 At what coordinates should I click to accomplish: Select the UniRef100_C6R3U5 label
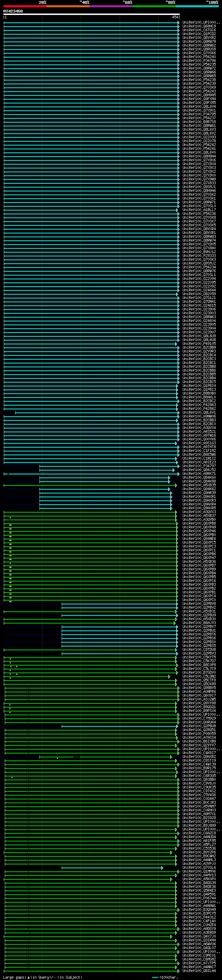199,776
